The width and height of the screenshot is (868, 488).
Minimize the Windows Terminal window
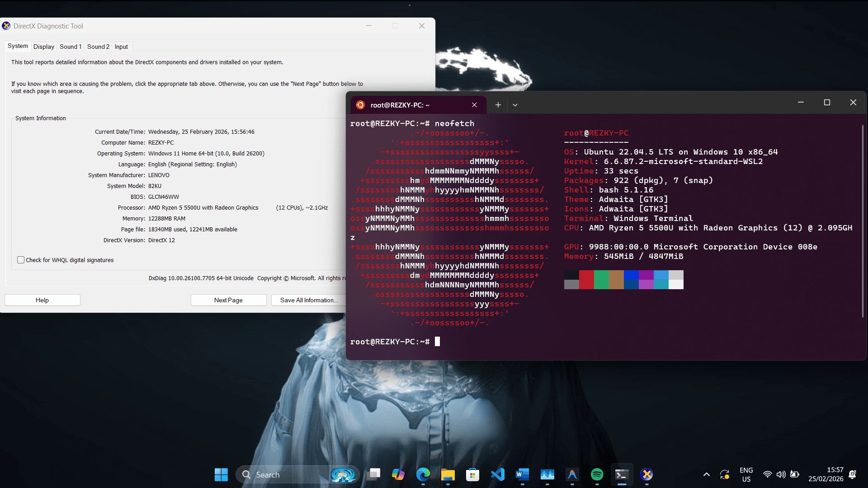click(801, 103)
